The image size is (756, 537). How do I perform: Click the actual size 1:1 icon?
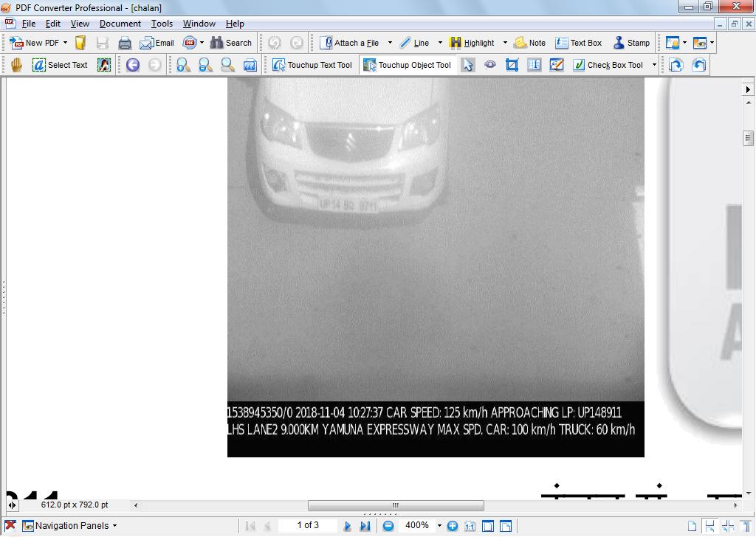tap(470, 526)
